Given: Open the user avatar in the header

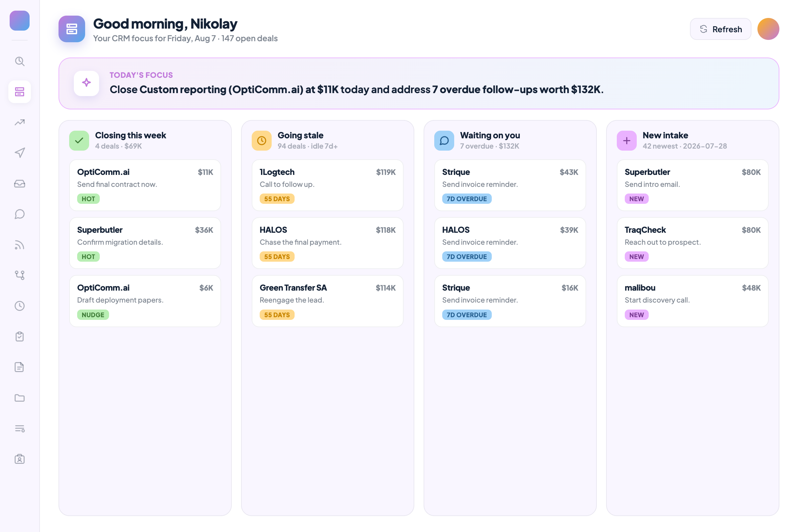Looking at the screenshot, I should point(768,29).
